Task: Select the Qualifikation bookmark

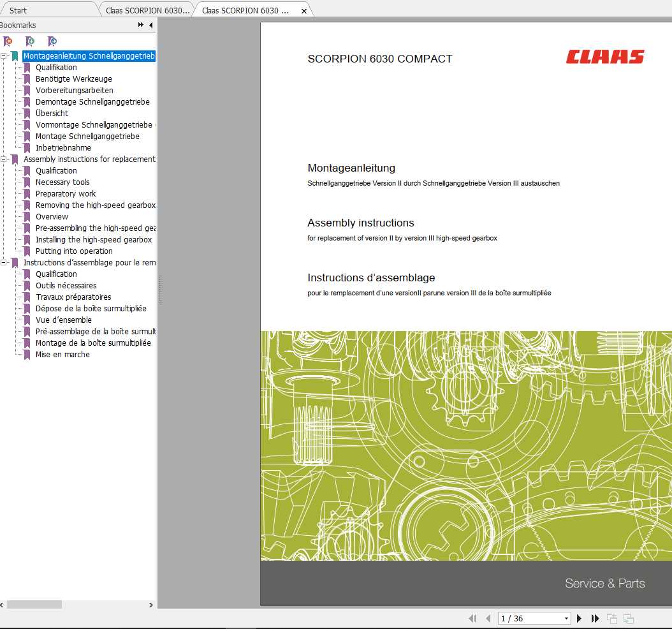Action: (55, 67)
